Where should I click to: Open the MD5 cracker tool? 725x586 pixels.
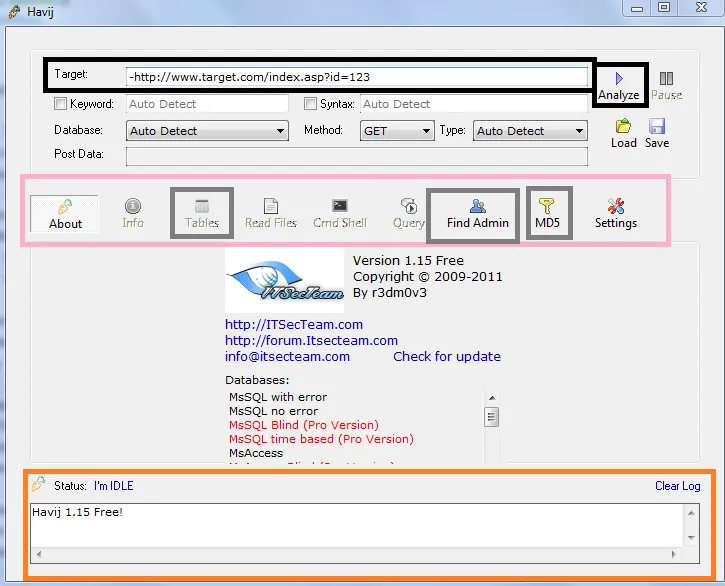coord(547,214)
